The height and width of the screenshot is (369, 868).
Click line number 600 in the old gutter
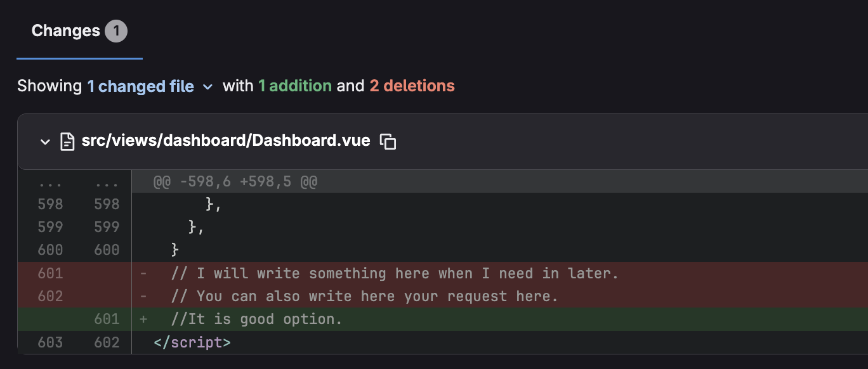point(49,250)
